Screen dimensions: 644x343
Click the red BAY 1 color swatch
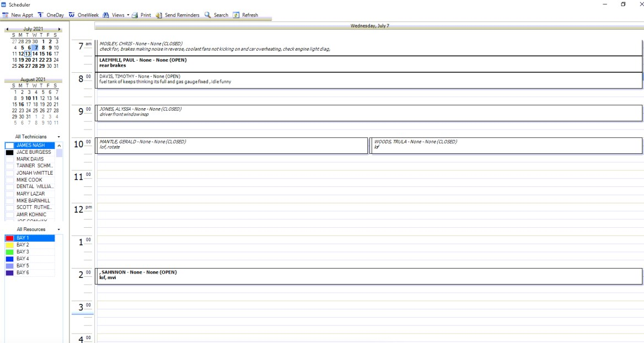pos(9,238)
